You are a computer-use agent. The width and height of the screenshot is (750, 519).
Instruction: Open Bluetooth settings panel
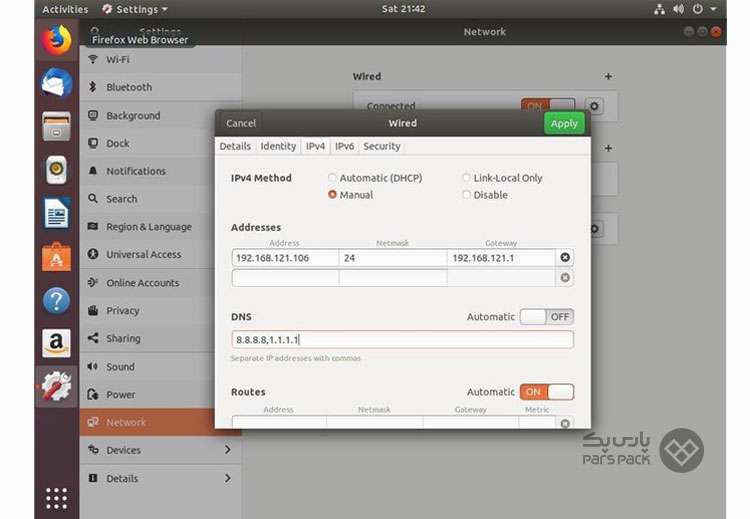coord(160,88)
